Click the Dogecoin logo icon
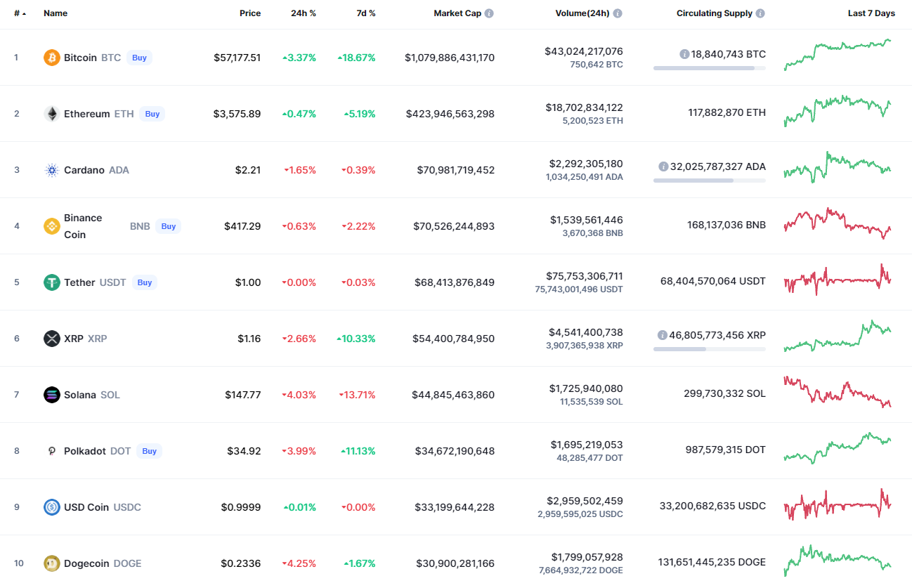Viewport: 912px width, 588px height. 52,563
